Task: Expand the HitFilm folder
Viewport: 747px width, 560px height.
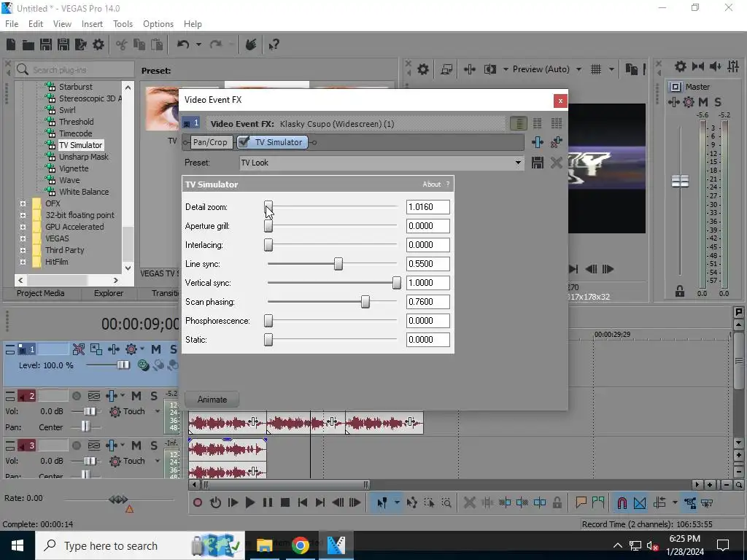Action: pyautogui.click(x=23, y=262)
